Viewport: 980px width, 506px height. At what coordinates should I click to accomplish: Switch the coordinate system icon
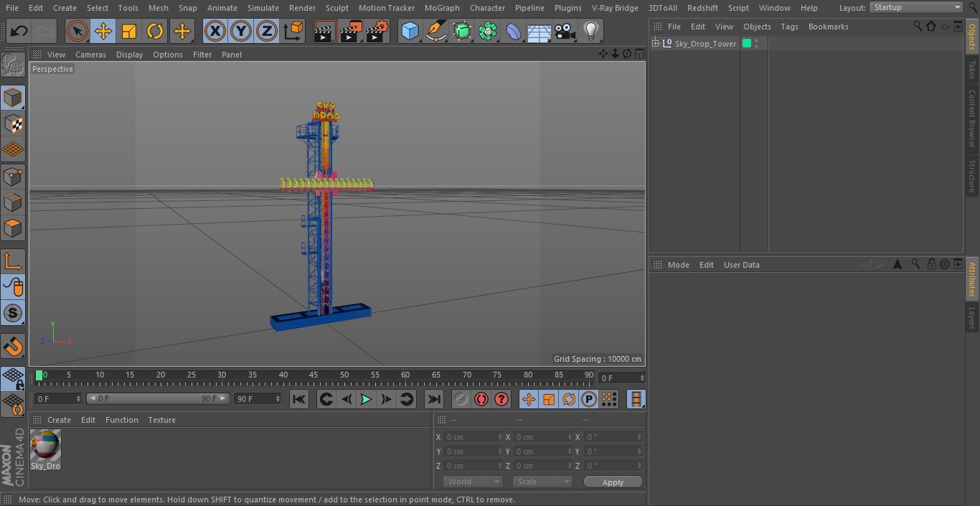coord(293,31)
